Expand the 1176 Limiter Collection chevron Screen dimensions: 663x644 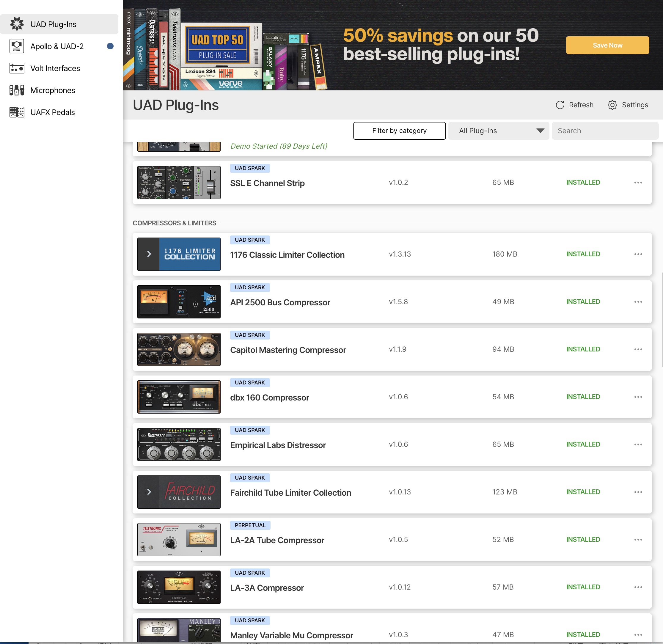coord(149,254)
